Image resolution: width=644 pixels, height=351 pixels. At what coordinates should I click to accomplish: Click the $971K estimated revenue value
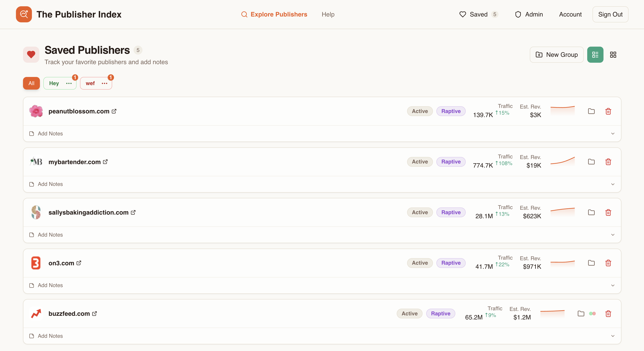(532, 267)
